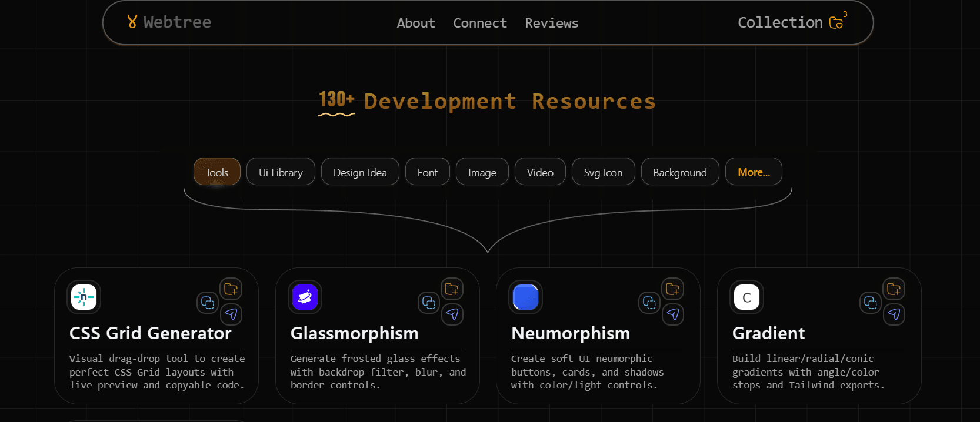Screen dimensions: 980x422
Task: Click the folder-plus icon on Glassmorphism card
Action: (452, 289)
